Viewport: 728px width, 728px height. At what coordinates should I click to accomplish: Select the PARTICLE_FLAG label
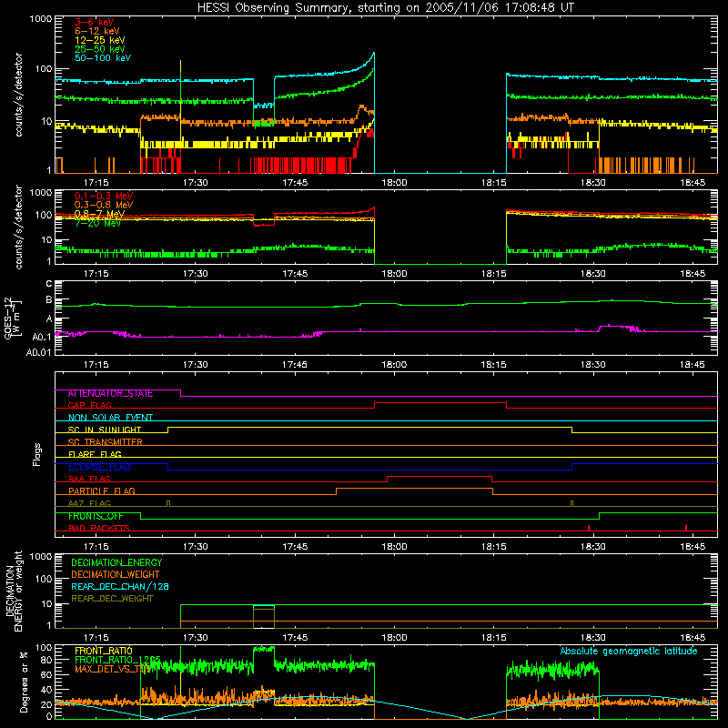click(x=102, y=491)
